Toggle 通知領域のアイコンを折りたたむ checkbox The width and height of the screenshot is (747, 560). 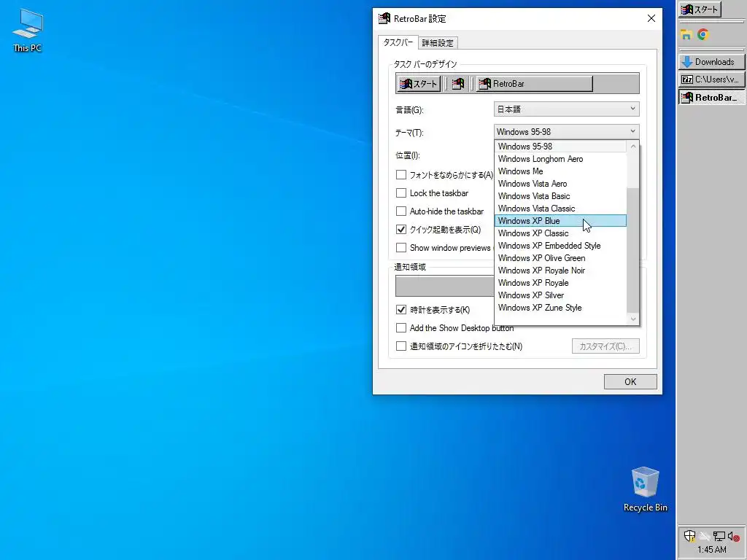tap(401, 346)
